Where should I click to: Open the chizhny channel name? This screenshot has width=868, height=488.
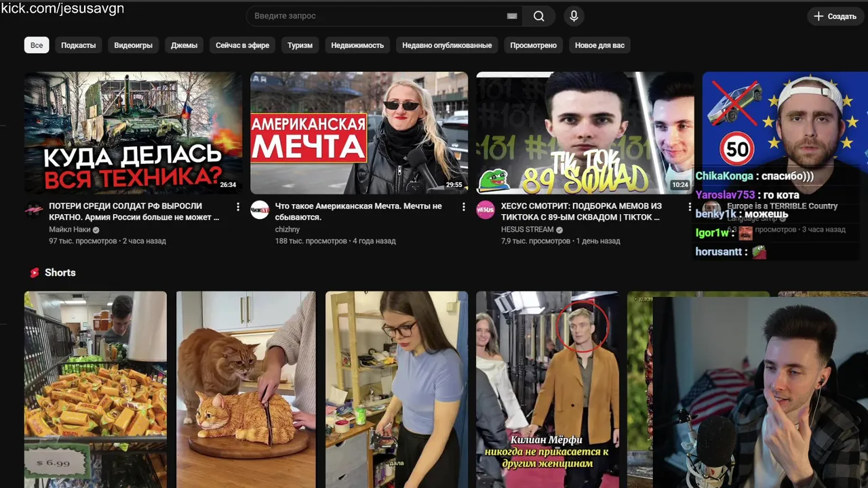click(x=288, y=230)
